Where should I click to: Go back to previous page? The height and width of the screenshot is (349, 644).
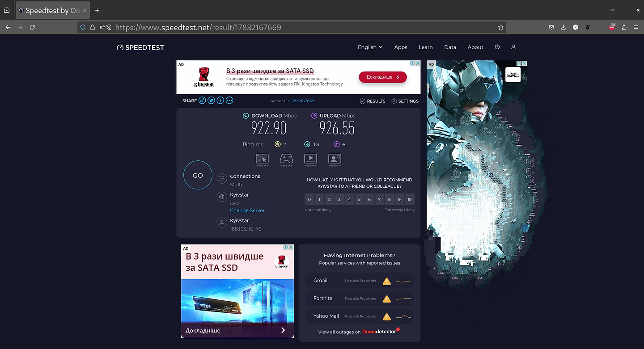(x=8, y=27)
